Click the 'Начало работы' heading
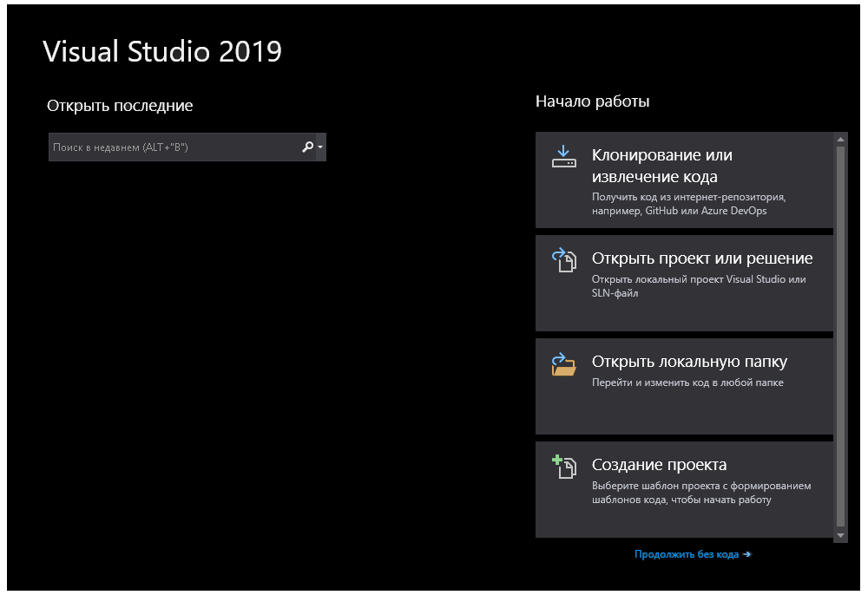The image size is (868, 595). coord(592,101)
